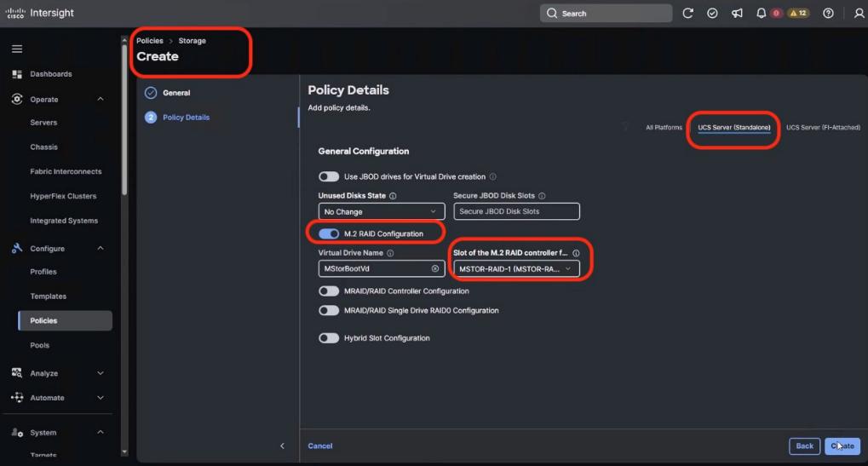Open Servers in the sidebar

coord(43,123)
